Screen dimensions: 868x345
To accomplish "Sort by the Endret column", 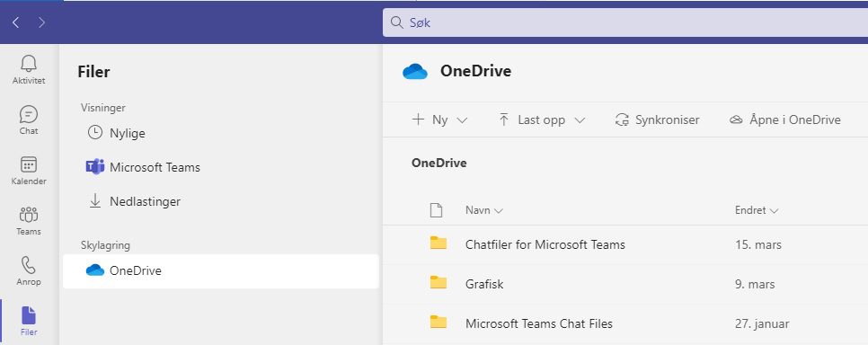I will point(757,210).
